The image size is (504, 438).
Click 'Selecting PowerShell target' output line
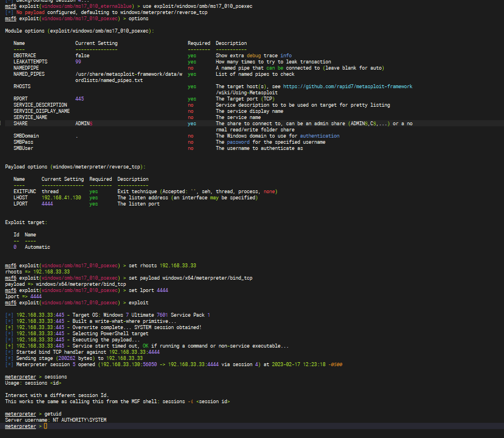77,334
